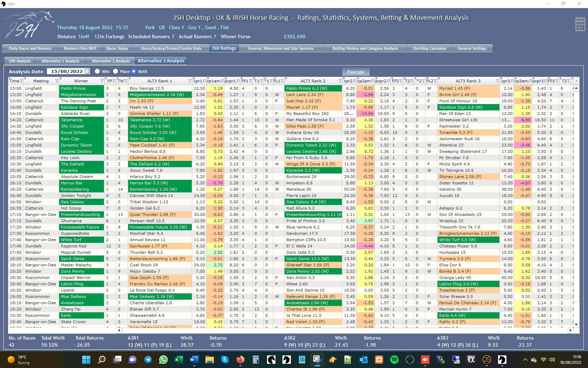
Task: Click the filter icon on ALT3 Rank 1 column
Action: (x=190, y=81)
